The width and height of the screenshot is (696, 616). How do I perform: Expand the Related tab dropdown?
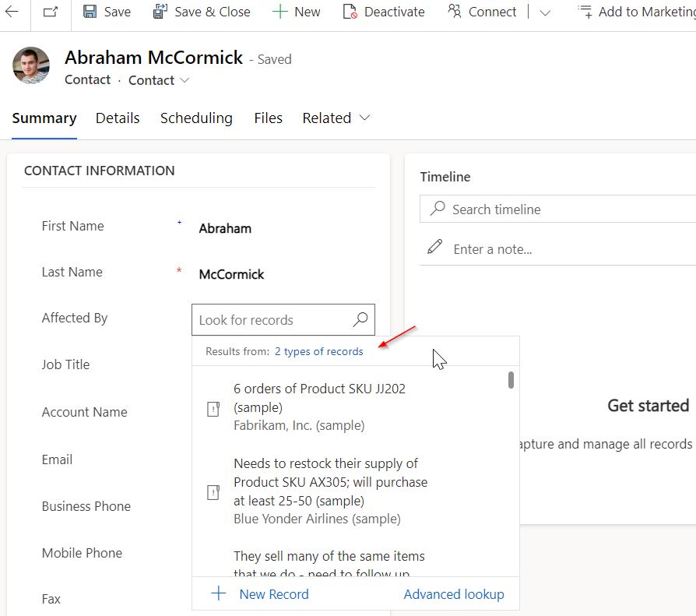coord(363,118)
